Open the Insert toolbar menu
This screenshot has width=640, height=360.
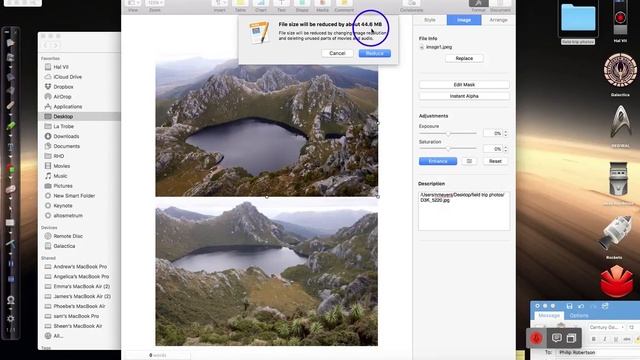(x=220, y=5)
